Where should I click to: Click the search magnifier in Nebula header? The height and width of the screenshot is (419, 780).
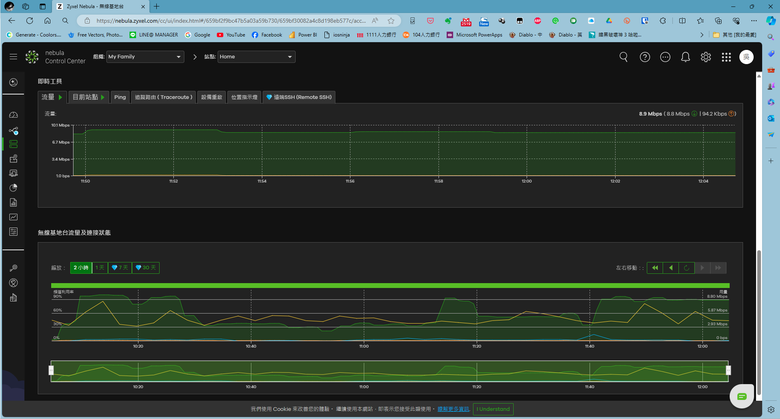(x=623, y=57)
